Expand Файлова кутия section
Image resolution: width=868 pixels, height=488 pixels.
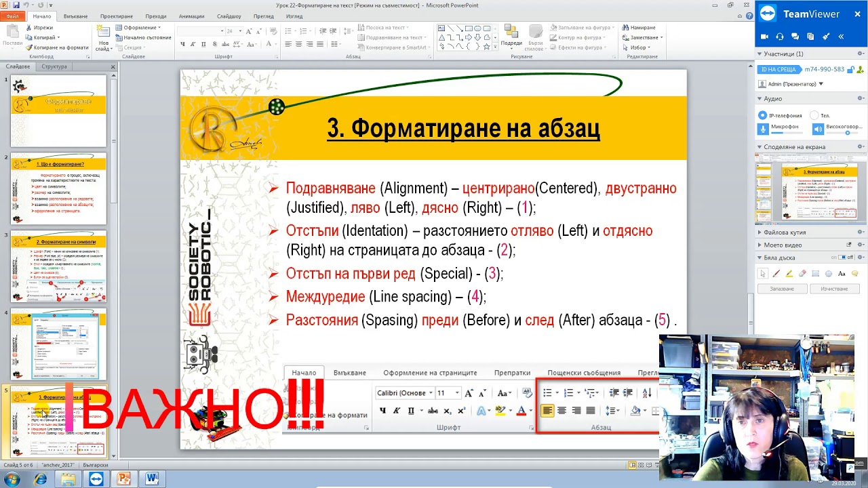coord(760,232)
